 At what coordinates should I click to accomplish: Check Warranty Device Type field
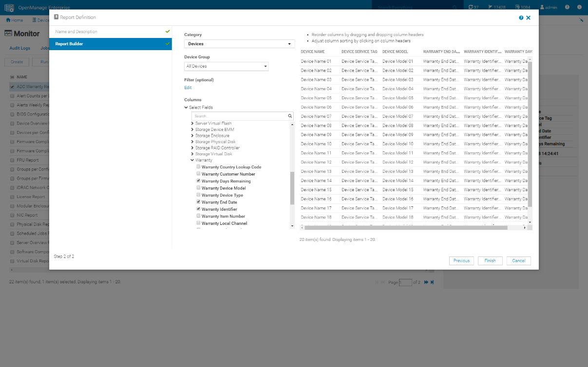198,195
